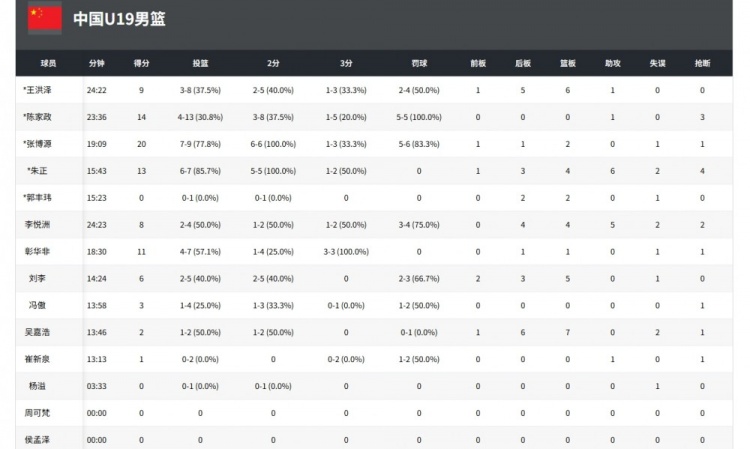Select player name 杨溢
The width and height of the screenshot is (750, 449).
[x=37, y=386]
